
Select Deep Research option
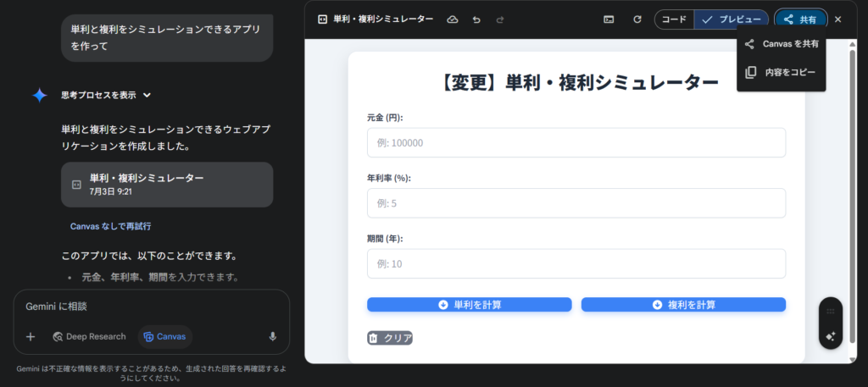89,337
